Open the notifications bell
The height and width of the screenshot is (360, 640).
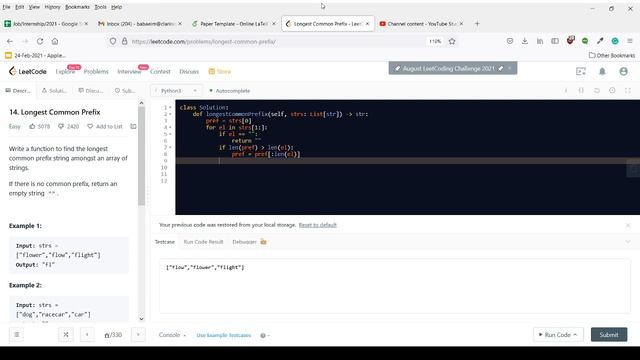602,71
